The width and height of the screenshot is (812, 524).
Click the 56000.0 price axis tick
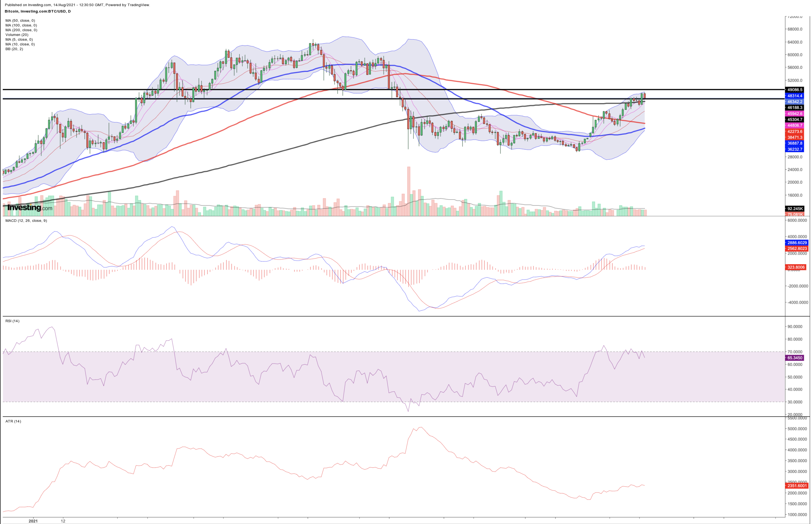click(795, 67)
